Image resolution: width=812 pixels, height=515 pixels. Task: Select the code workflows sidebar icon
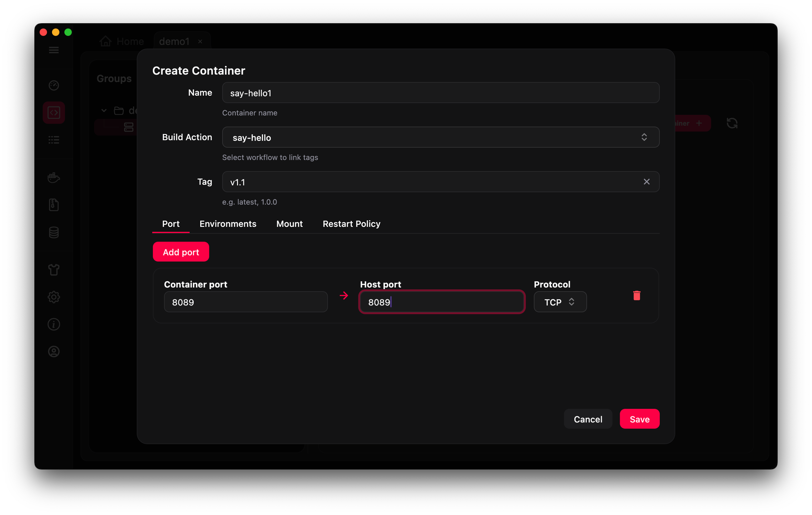pos(54,112)
